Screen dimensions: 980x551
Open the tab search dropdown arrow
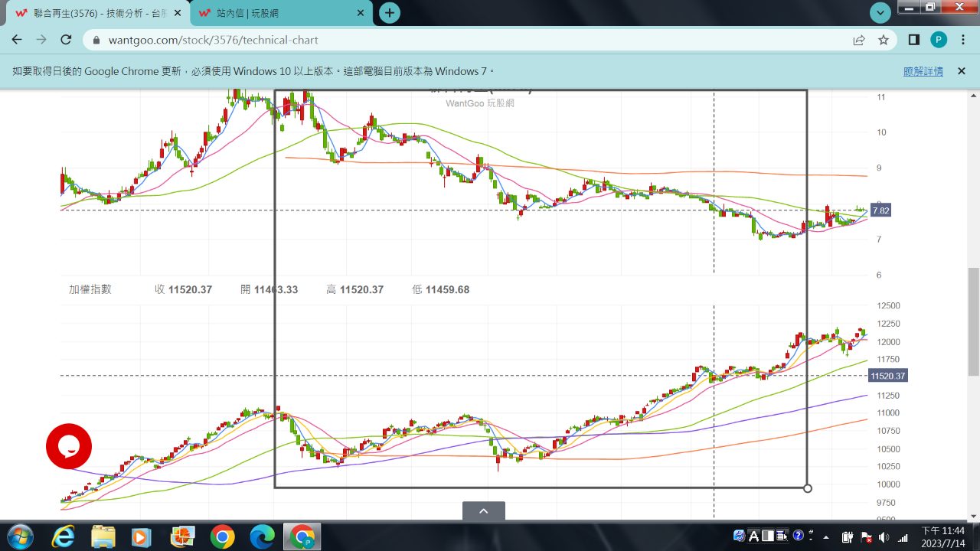880,12
